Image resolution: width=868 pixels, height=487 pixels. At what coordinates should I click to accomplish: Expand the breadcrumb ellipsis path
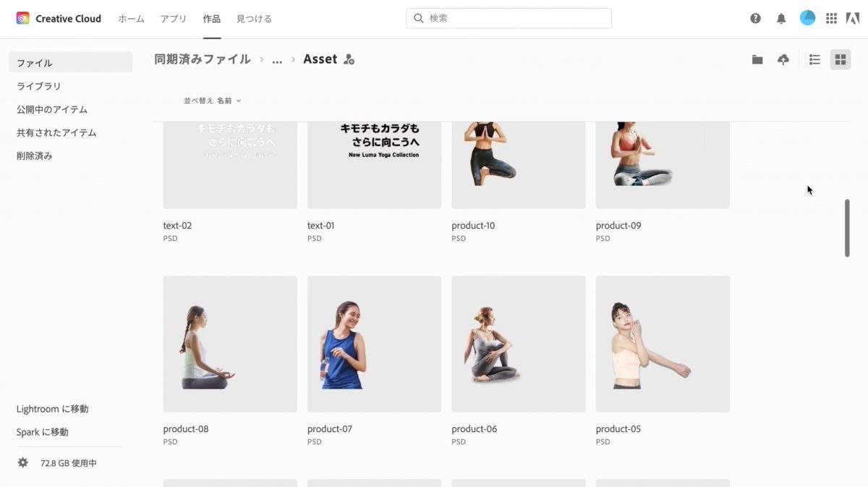coord(277,60)
